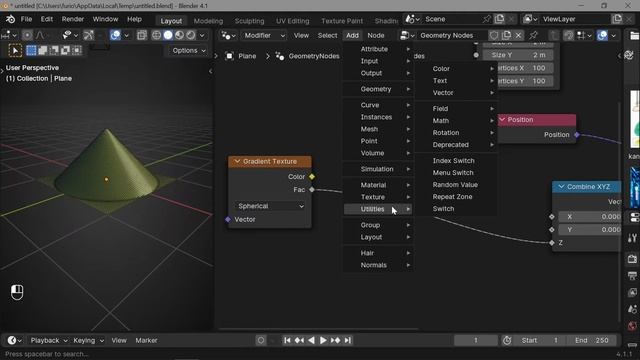Select the viewport Select Box tool icon
640x360 pixels.
(15, 51)
